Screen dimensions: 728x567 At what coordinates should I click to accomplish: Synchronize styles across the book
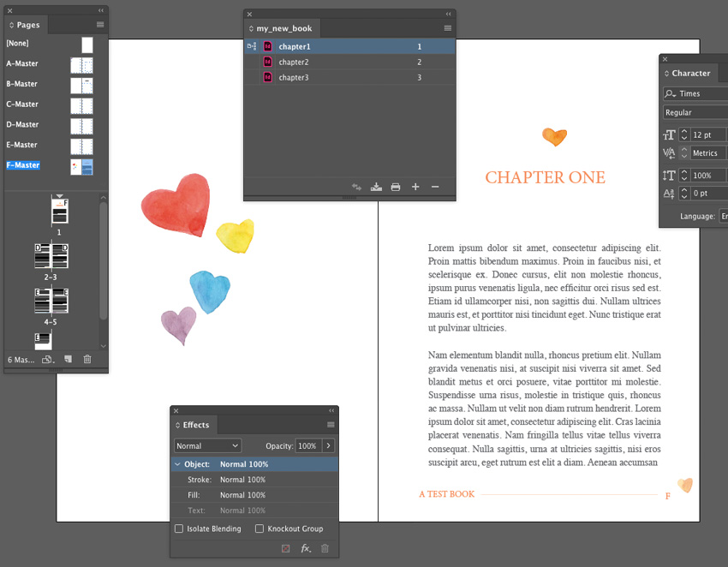click(357, 186)
